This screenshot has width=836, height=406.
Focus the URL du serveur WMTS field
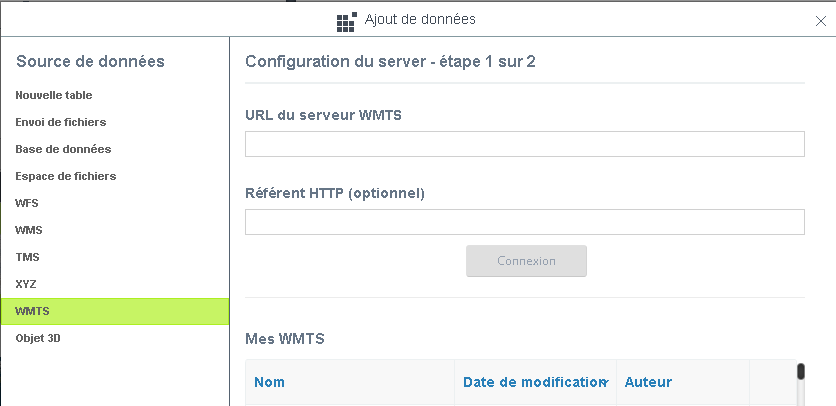[x=524, y=144]
